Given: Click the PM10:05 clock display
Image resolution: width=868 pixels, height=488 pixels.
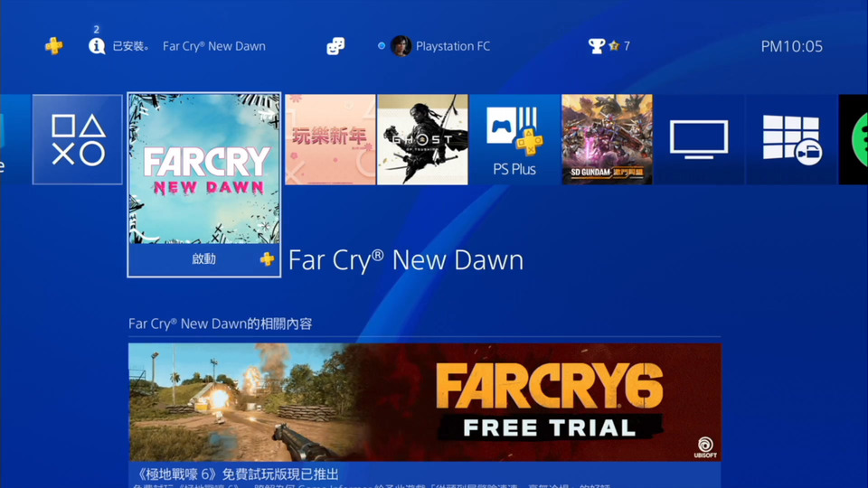Looking at the screenshot, I should (792, 46).
